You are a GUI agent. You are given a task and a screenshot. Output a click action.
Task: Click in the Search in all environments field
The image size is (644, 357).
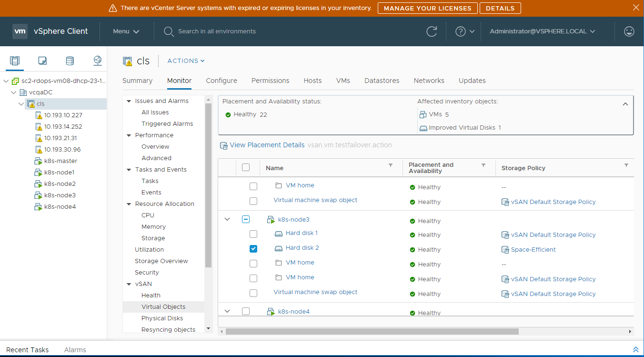[x=217, y=31]
